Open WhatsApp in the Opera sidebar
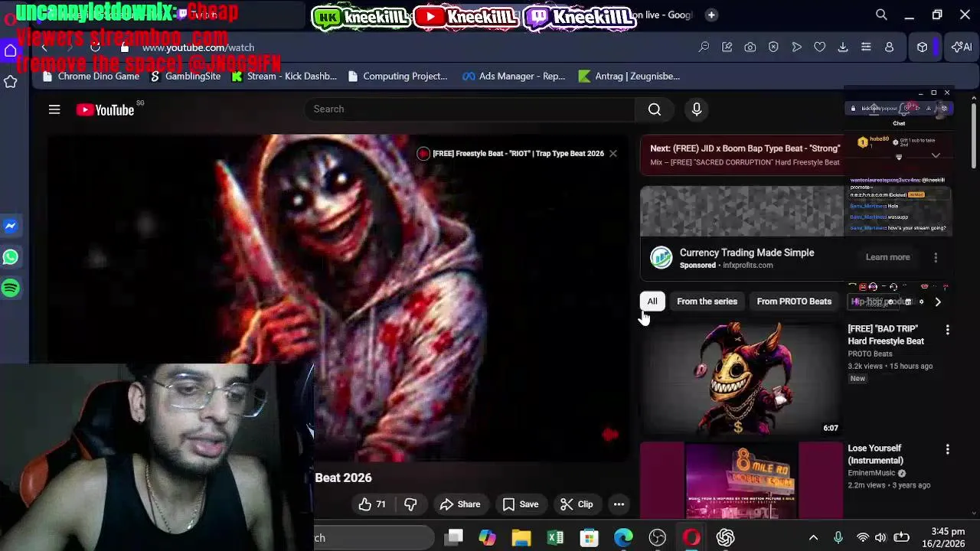 pyautogui.click(x=11, y=257)
